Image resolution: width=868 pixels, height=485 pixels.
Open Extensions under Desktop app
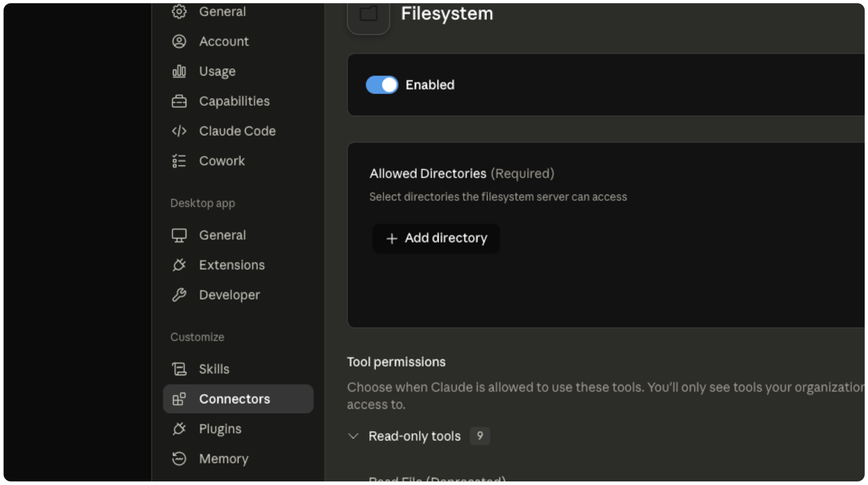238,266
